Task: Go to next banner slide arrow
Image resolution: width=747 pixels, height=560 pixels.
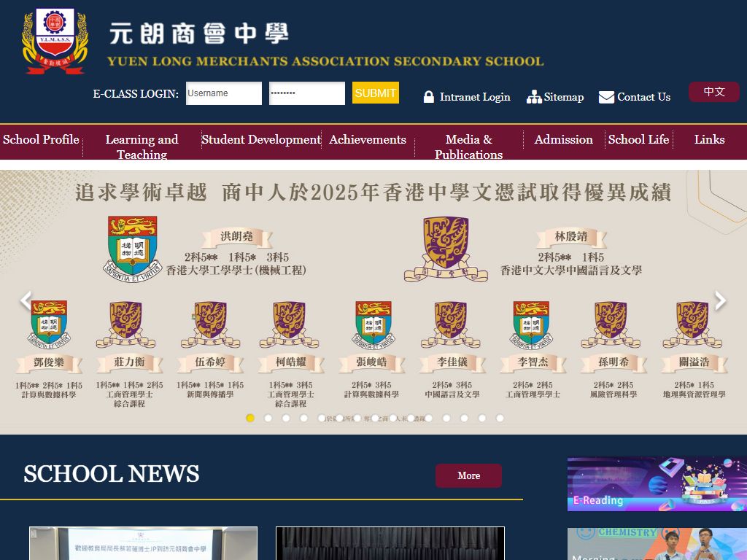Action: click(x=721, y=300)
